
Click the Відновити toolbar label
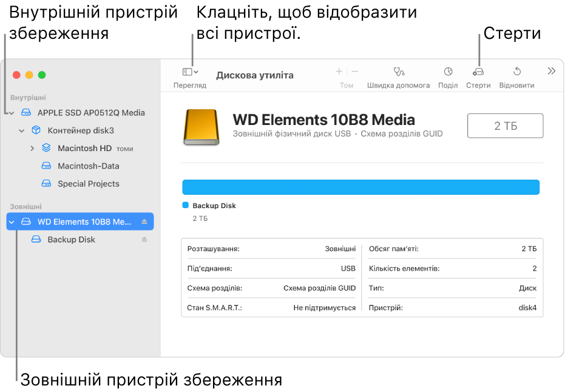(x=516, y=86)
